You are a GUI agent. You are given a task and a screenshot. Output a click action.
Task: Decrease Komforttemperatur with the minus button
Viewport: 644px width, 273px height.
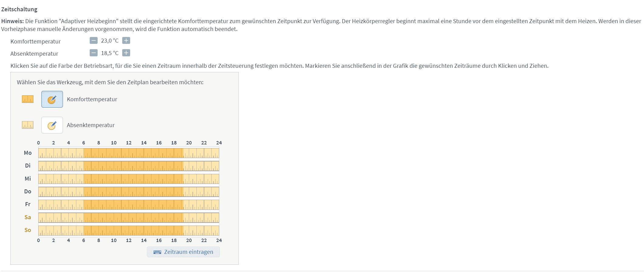coord(94,40)
